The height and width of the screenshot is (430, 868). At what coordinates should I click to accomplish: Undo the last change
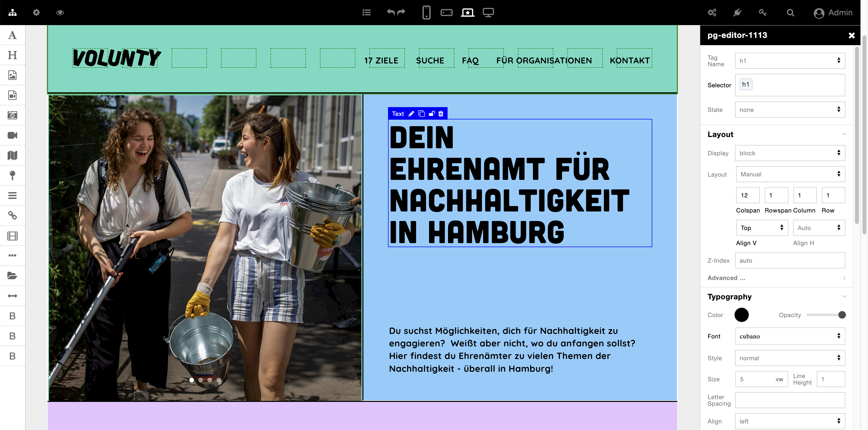point(391,13)
